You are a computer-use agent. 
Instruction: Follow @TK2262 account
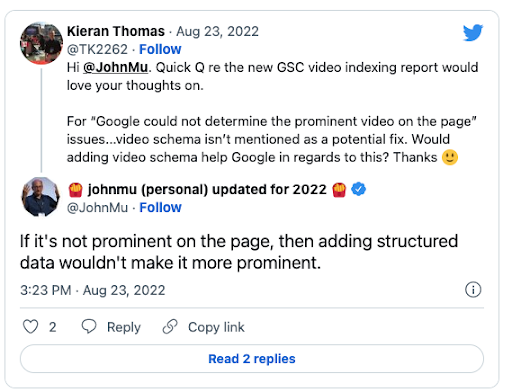(160, 49)
